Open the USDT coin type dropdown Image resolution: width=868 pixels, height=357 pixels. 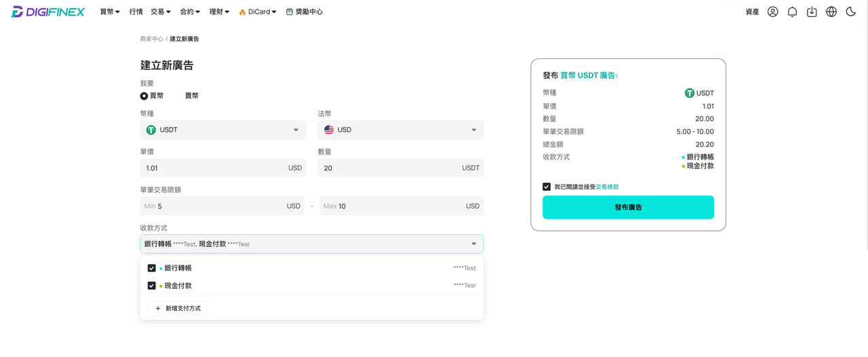pyautogui.click(x=223, y=130)
